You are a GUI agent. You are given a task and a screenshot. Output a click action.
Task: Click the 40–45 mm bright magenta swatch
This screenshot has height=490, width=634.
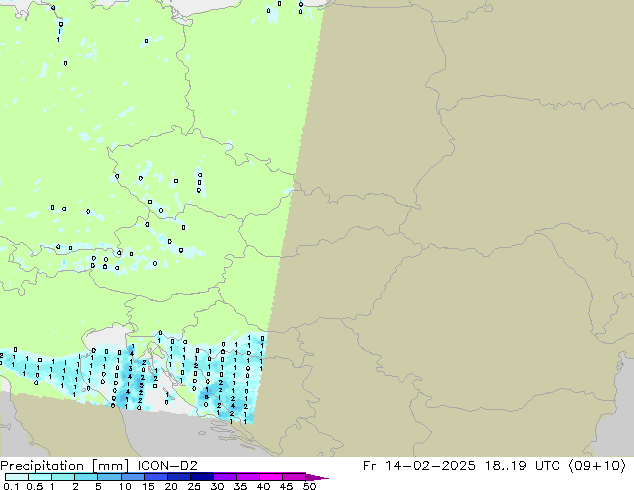click(271, 477)
